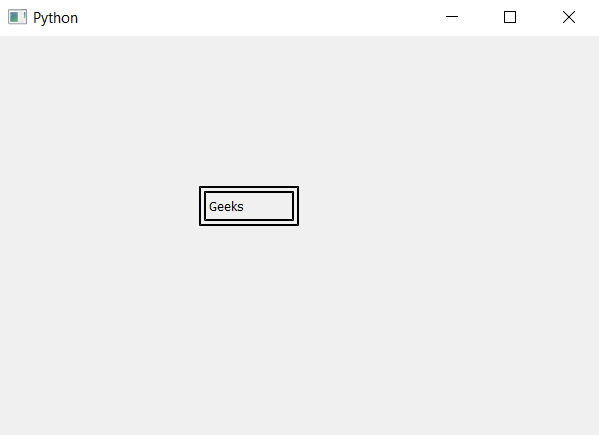Viewport: 599px width, 435px height.
Task: Click empty gray area left of Geeks box
Action: click(x=99, y=206)
